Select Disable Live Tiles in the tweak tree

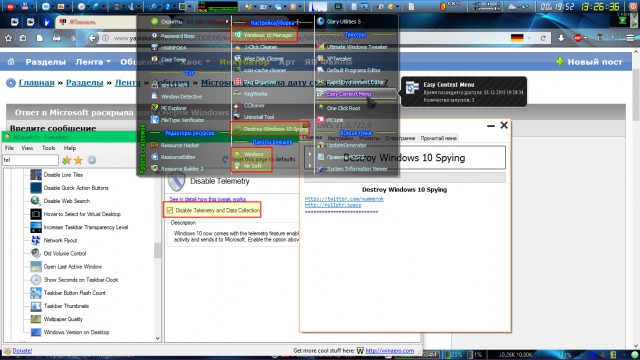pyautogui.click(x=63, y=175)
